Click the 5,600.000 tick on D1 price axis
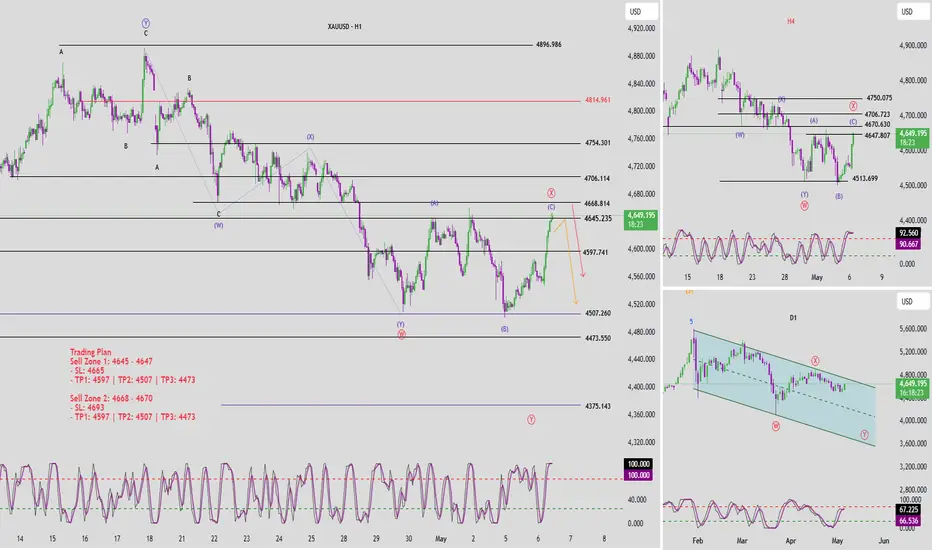 point(913,329)
